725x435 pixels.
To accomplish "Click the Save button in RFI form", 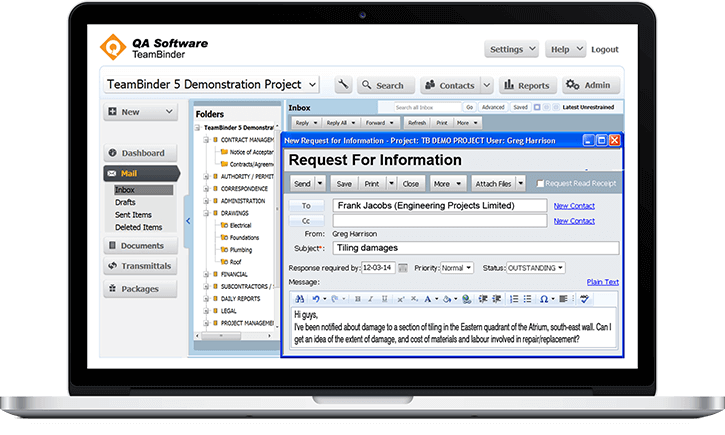I will coord(343,184).
